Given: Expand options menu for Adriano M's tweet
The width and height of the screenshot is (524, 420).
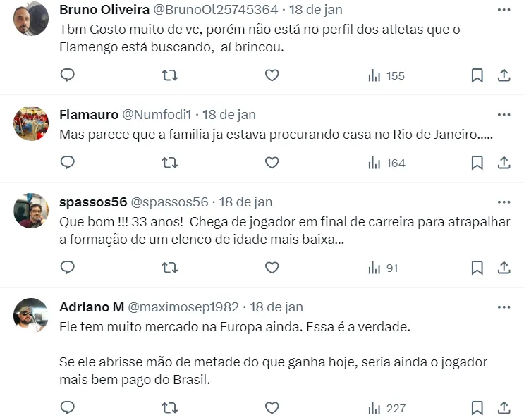Looking at the screenshot, I should pyautogui.click(x=504, y=307).
